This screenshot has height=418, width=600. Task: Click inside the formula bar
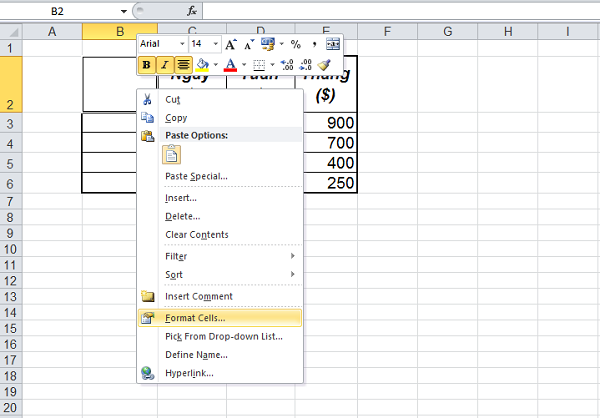(x=401, y=11)
